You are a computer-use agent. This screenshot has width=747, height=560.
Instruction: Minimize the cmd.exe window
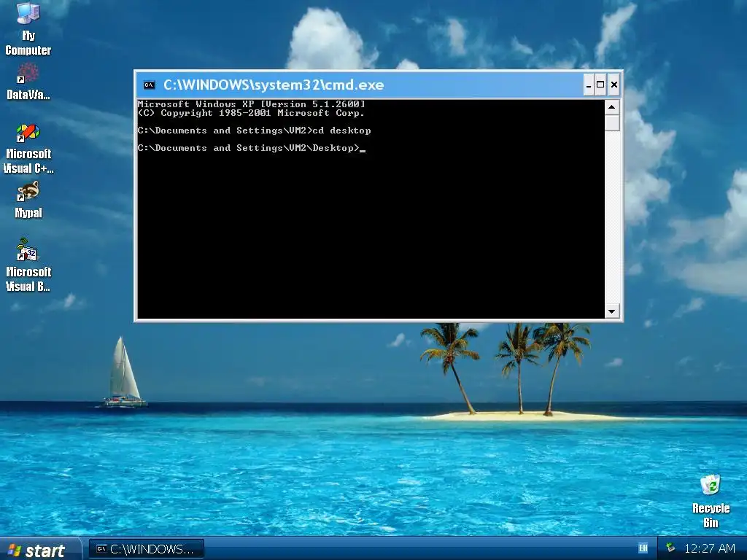coord(589,85)
